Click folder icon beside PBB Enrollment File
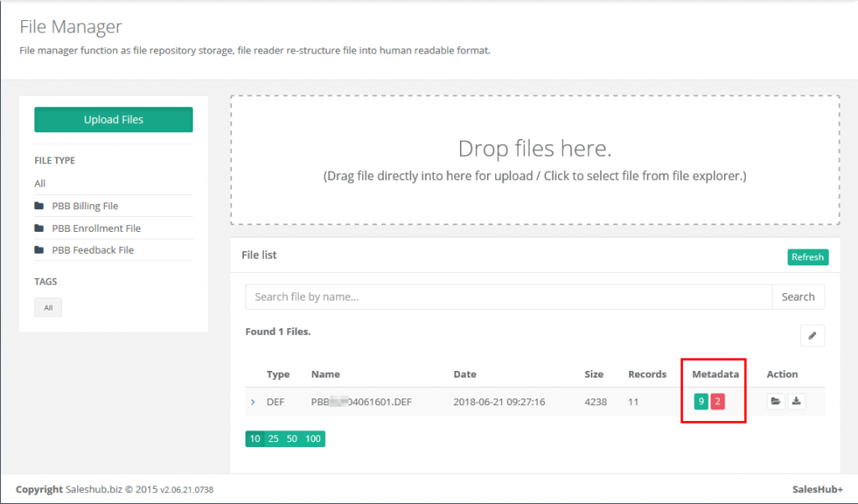Viewport: 858px width, 504px height. [x=39, y=229]
